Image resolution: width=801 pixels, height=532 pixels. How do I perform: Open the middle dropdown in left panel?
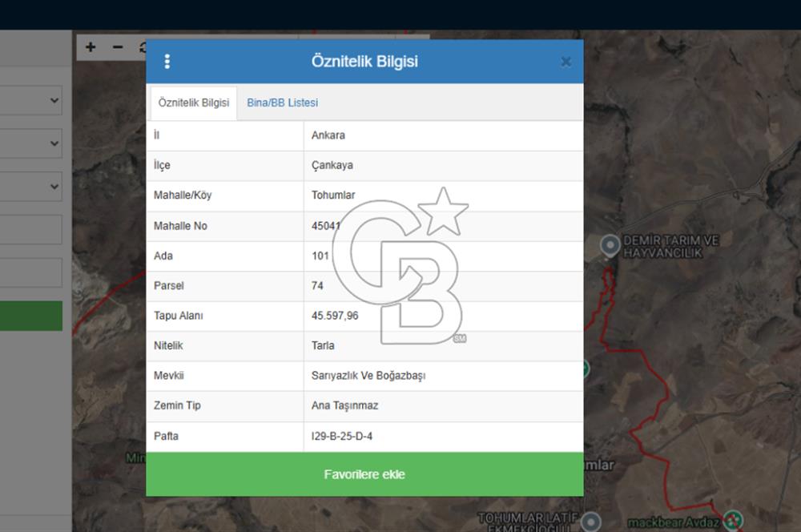pyautogui.click(x=30, y=144)
